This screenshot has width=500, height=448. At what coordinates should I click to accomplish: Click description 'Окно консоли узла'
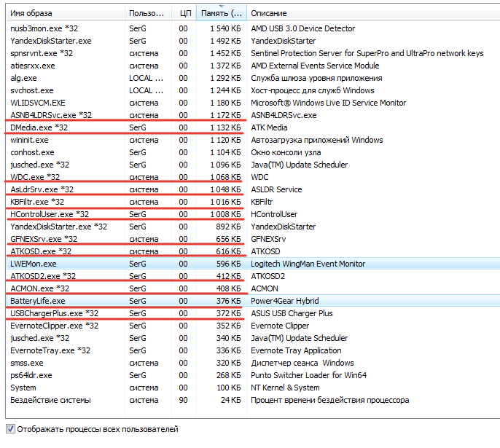[286, 153]
